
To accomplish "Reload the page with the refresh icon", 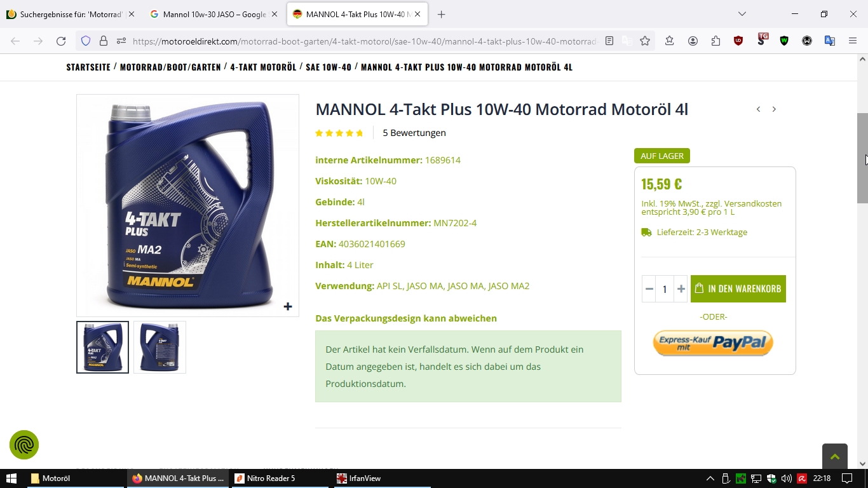I will pos(61,41).
